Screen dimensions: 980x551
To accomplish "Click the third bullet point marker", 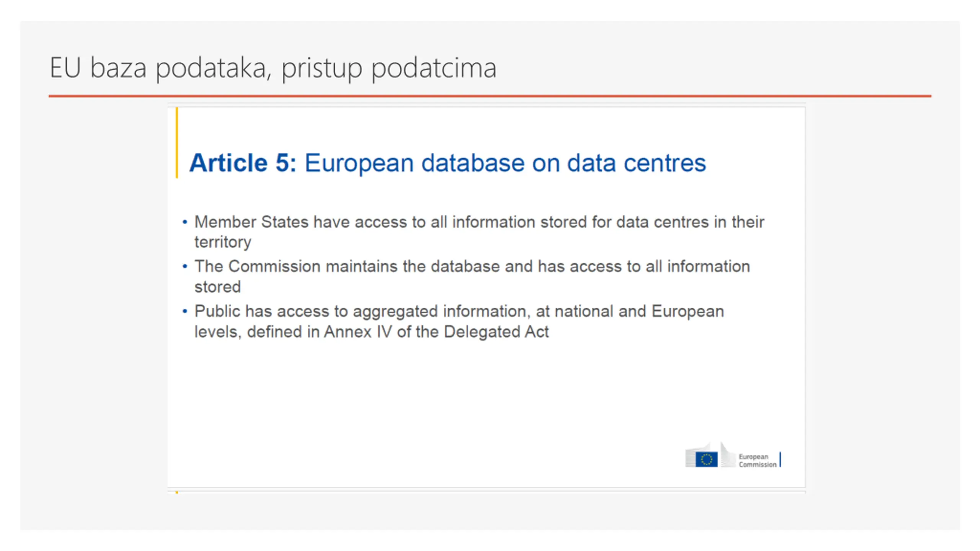I will [x=185, y=311].
